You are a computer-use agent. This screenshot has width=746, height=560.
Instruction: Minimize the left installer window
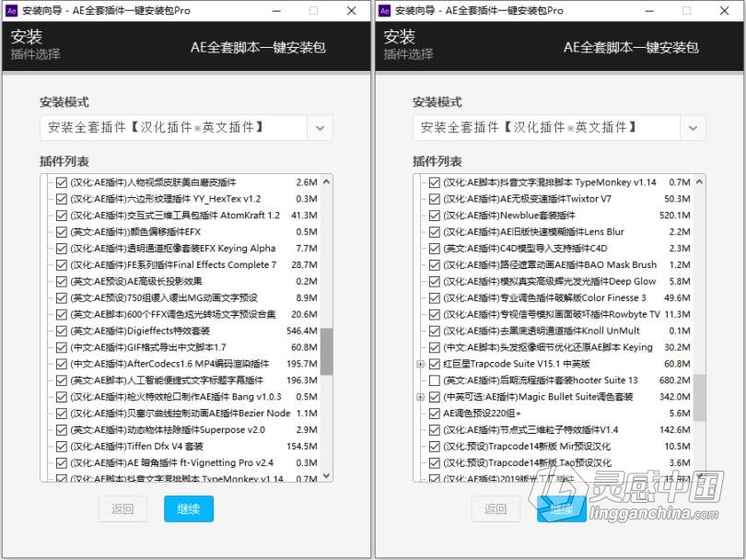276,10
